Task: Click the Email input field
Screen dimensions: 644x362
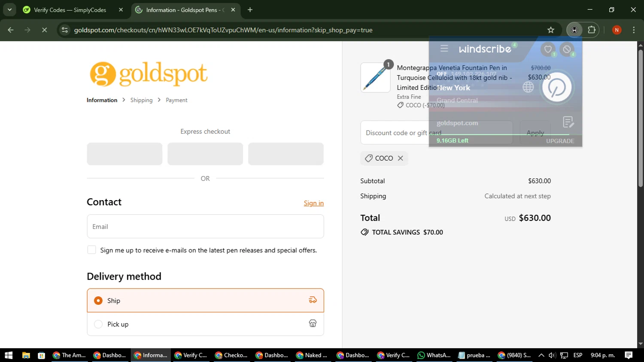Action: point(205,226)
